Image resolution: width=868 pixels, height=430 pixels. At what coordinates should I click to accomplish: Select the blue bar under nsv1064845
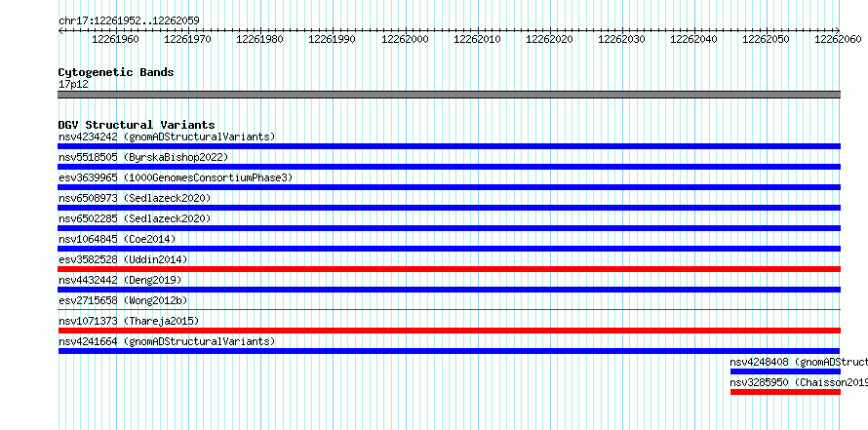coord(449,249)
